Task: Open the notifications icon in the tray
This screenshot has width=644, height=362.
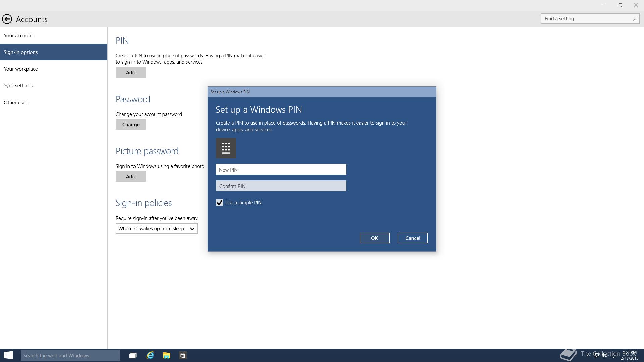Action: click(613, 355)
